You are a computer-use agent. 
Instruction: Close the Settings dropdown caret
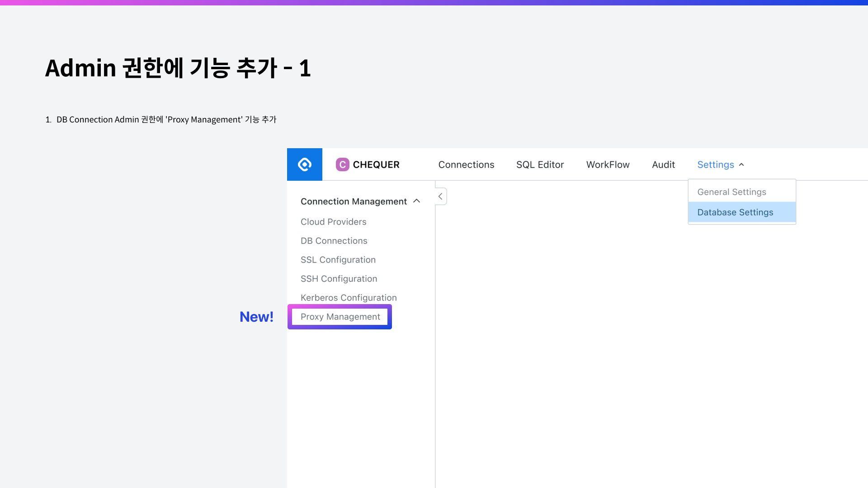[741, 165]
